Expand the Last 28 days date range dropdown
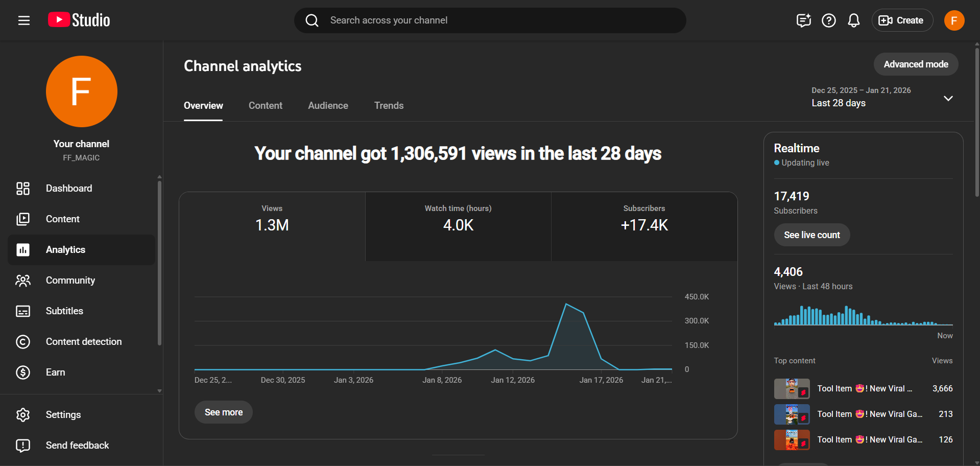The height and width of the screenshot is (466, 980). [948, 98]
